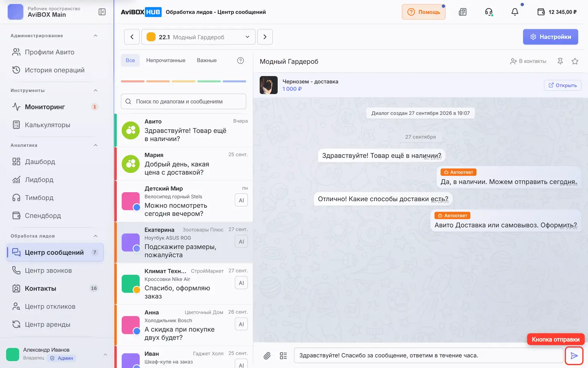This screenshot has width=588, height=368.
Task: Send message with the send arrow
Action: 574,356
